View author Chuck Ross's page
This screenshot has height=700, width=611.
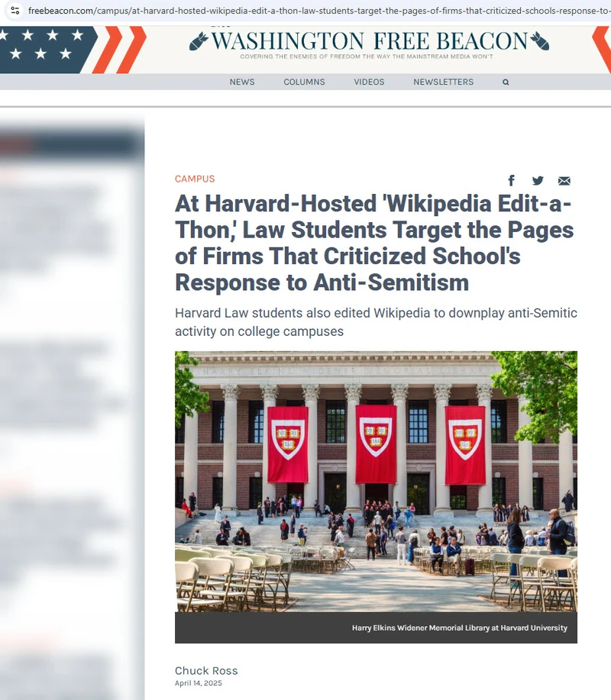206,670
